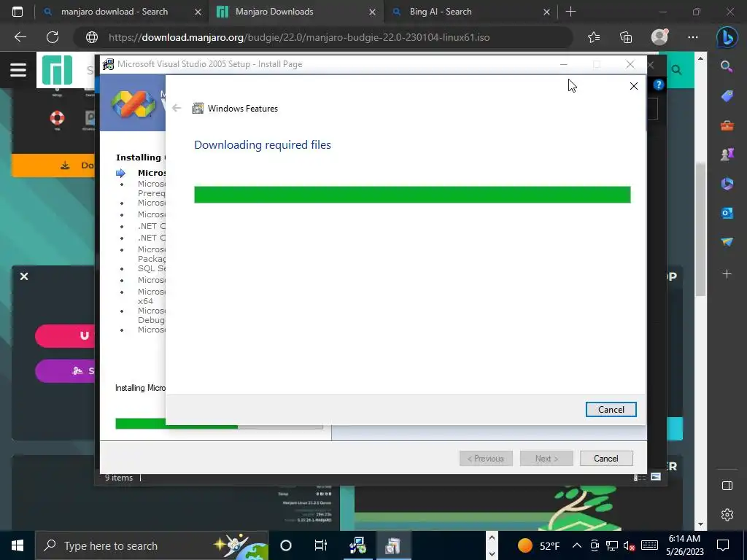Click the taskbar search box

point(152,545)
